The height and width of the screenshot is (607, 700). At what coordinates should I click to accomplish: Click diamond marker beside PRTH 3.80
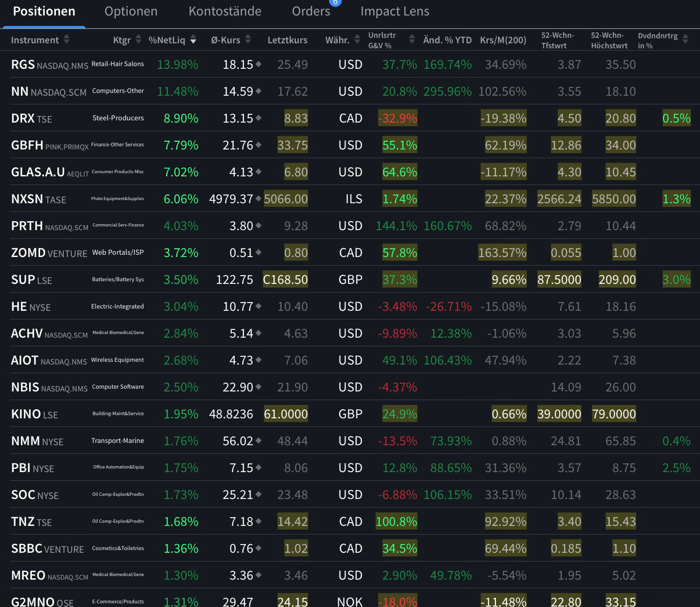click(258, 226)
